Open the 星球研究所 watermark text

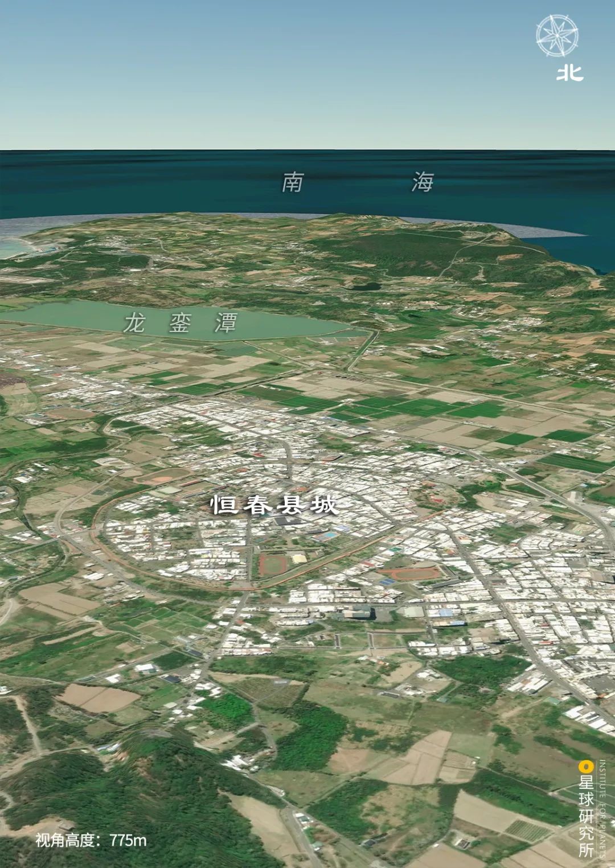[586, 816]
